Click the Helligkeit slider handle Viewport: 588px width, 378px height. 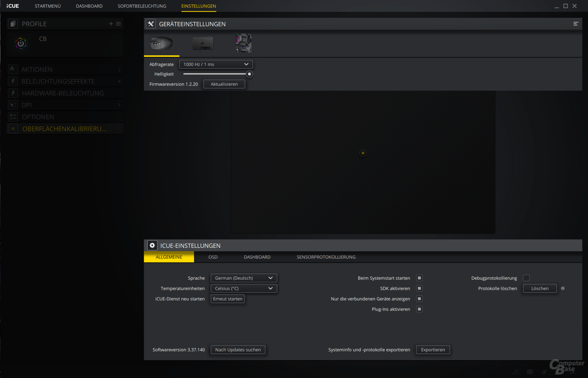pyautogui.click(x=249, y=74)
